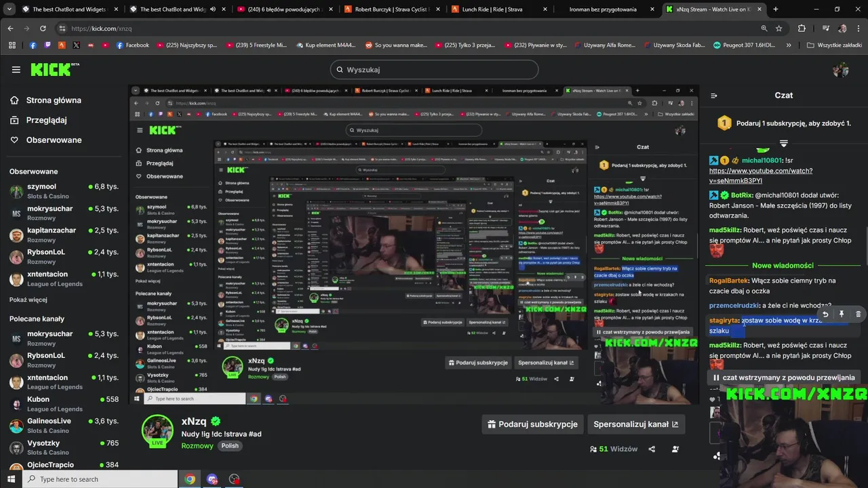This screenshot has width=868, height=488.
Task: Open the Chrome apps grid in bookmarks bar
Action: [12, 45]
